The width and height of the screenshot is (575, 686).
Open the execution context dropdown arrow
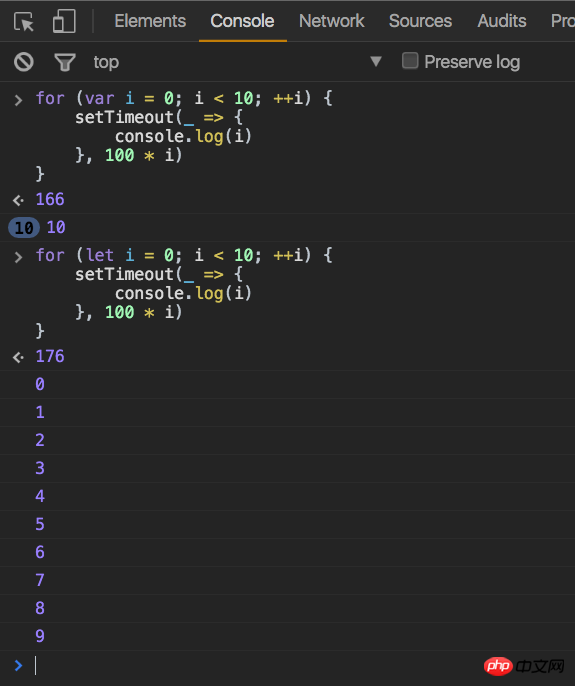click(x=376, y=61)
